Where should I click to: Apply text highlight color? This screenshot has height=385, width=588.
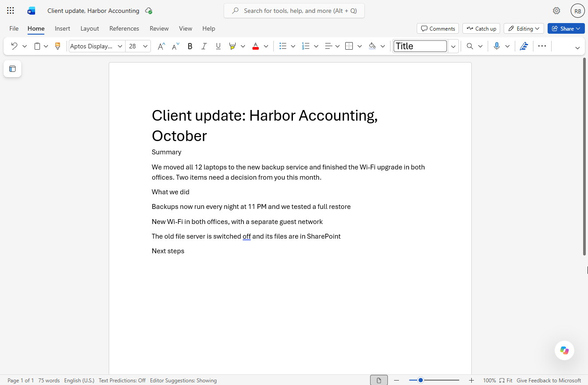(x=232, y=46)
